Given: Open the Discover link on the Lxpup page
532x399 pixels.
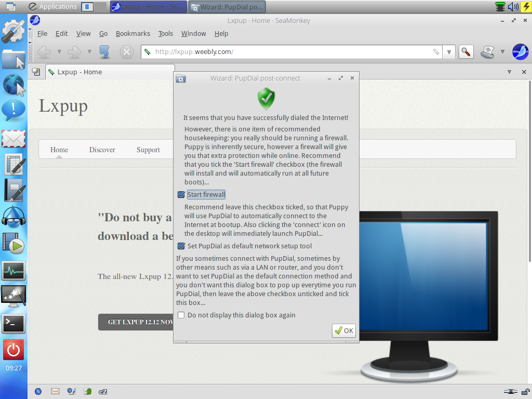Looking at the screenshot, I should (x=102, y=150).
